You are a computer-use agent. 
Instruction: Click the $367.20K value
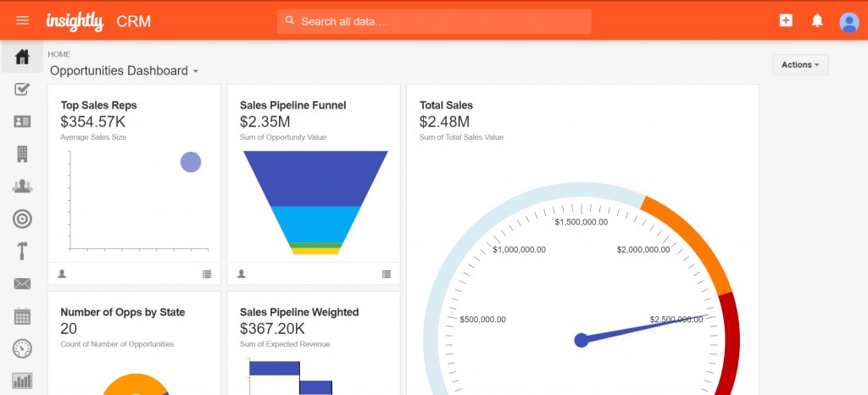pyautogui.click(x=272, y=329)
